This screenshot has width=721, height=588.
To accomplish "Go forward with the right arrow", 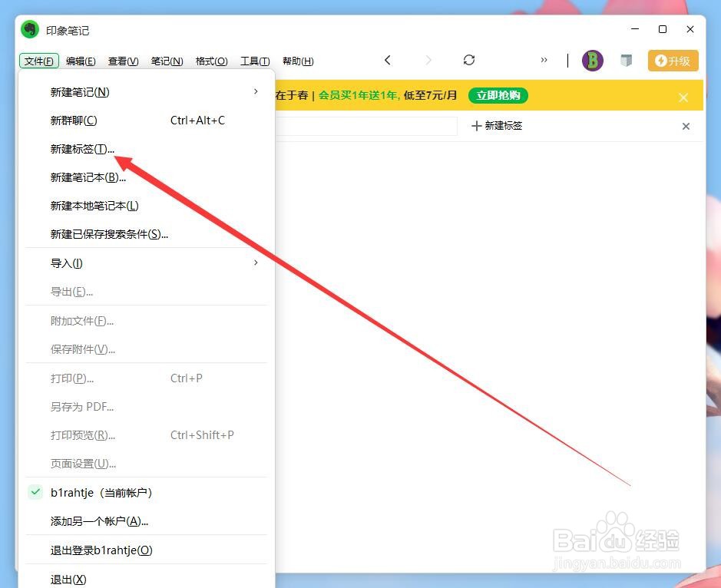I will pyautogui.click(x=428, y=60).
